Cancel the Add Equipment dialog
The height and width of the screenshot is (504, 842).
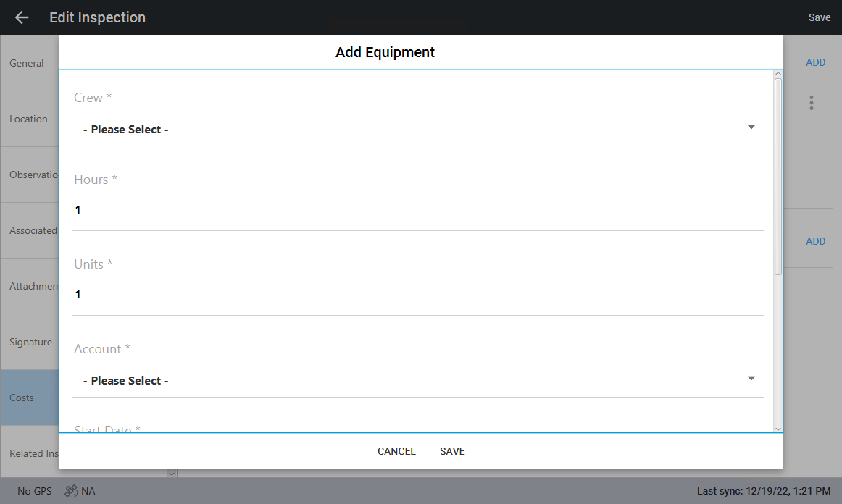coord(396,451)
